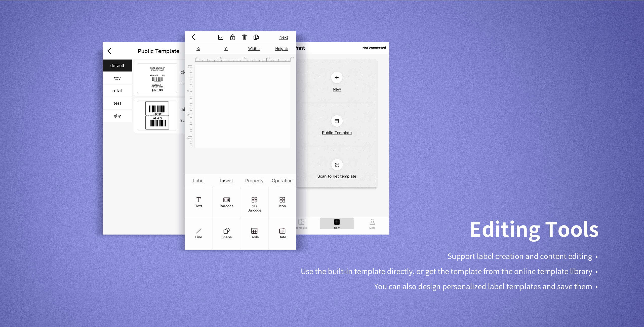The image size is (644, 327).
Task: Toggle the lock element button
Action: tap(232, 37)
